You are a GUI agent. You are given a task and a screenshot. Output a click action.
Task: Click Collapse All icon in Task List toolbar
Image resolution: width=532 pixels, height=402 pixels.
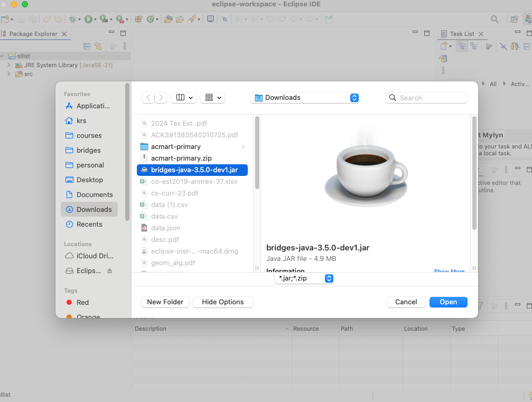click(x=527, y=46)
